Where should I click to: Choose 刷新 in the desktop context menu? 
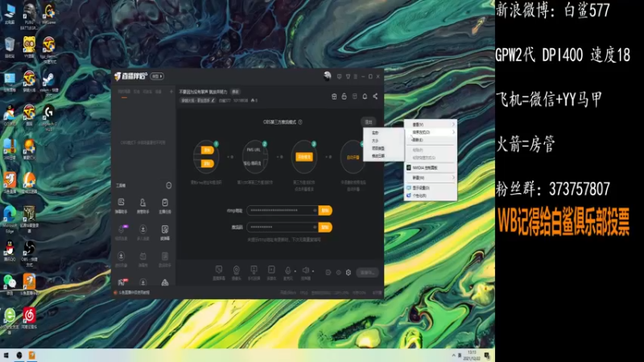point(431,140)
